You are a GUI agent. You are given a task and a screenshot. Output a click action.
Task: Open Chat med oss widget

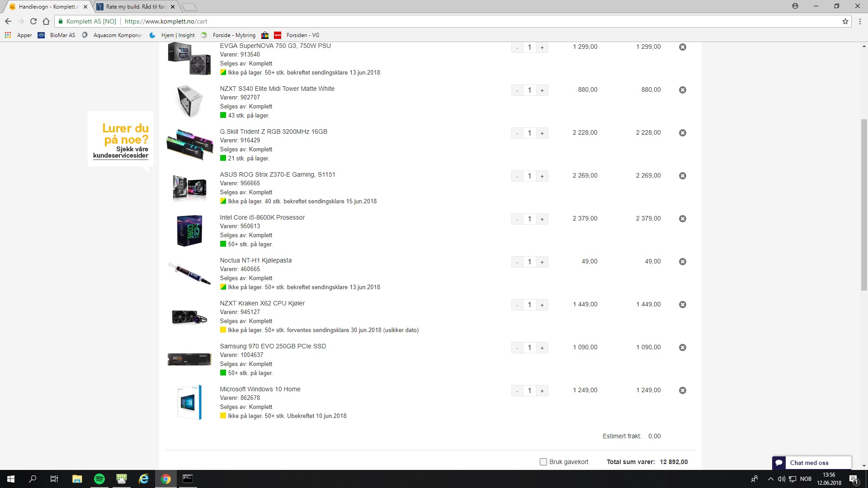(x=811, y=463)
